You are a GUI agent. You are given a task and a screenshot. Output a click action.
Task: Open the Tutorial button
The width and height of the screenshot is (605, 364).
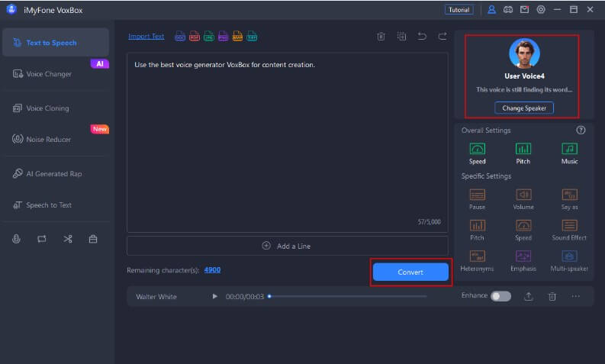click(x=459, y=10)
